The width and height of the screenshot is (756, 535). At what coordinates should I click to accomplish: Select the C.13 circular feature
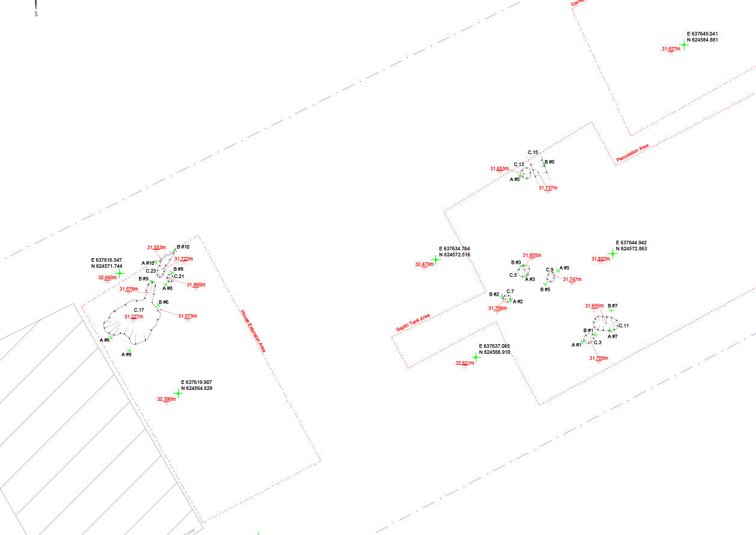point(525,173)
